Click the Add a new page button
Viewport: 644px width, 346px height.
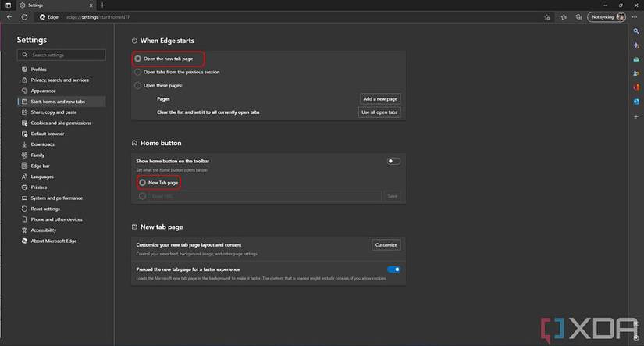coord(380,98)
